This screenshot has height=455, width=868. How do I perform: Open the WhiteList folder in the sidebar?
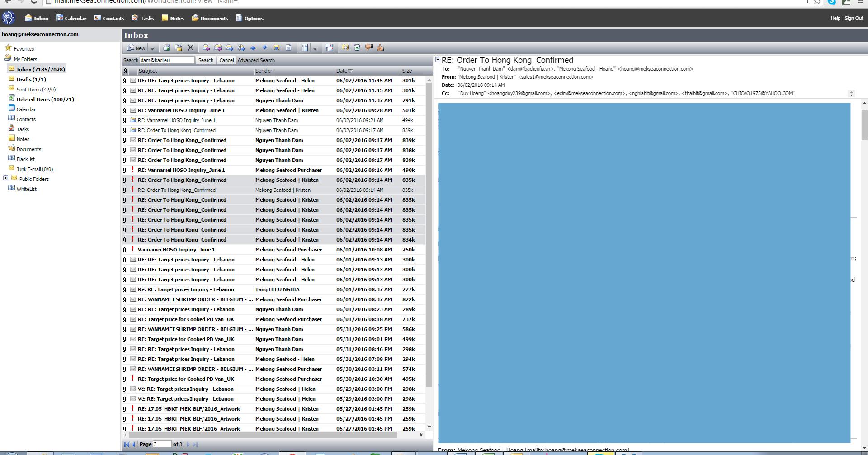pos(26,189)
